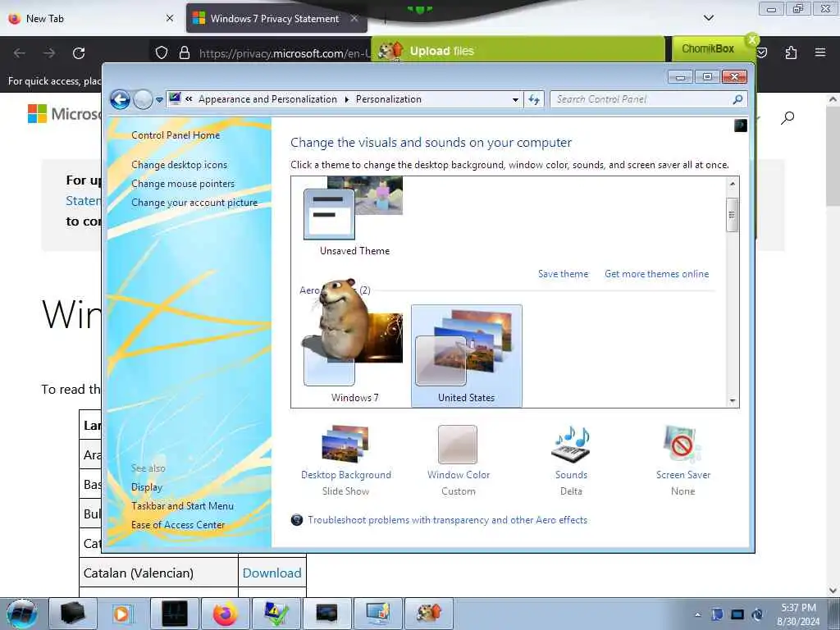The height and width of the screenshot is (630, 840).
Task: Open Personalization taskbar button
Action: tap(377, 614)
